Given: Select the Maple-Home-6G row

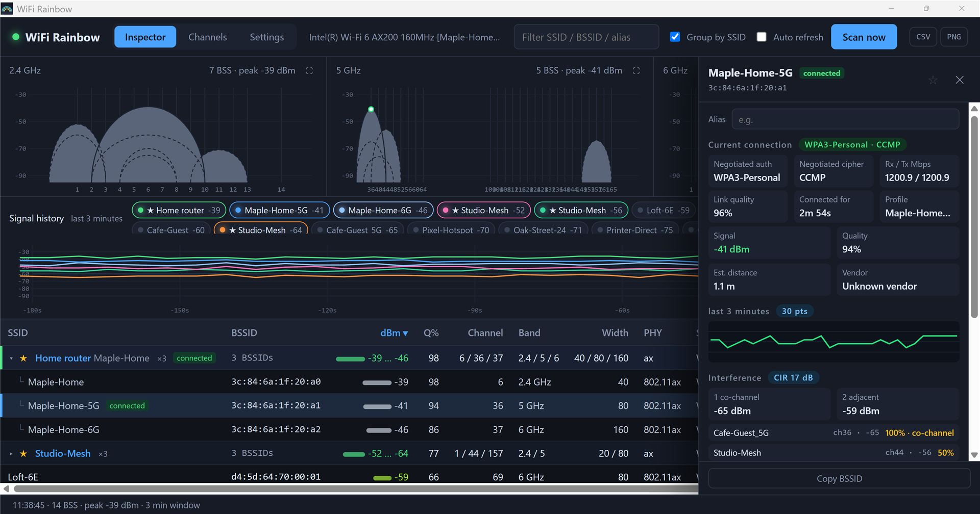Looking at the screenshot, I should click(x=349, y=429).
